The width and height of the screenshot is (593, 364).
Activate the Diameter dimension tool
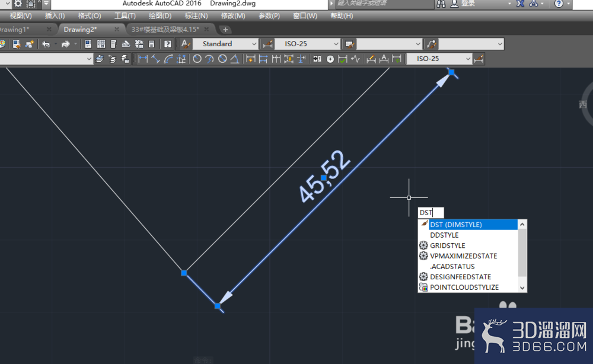(222, 59)
